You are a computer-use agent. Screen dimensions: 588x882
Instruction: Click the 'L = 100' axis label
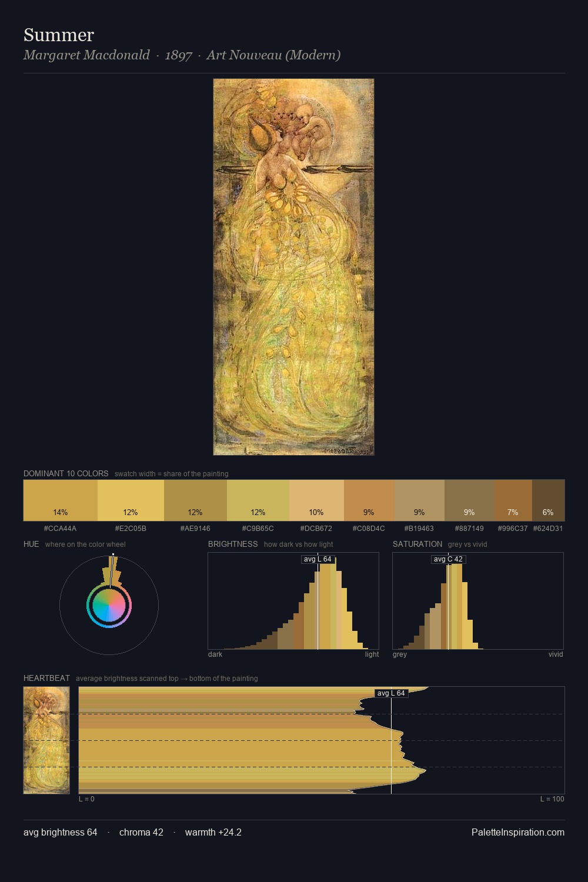(x=552, y=799)
